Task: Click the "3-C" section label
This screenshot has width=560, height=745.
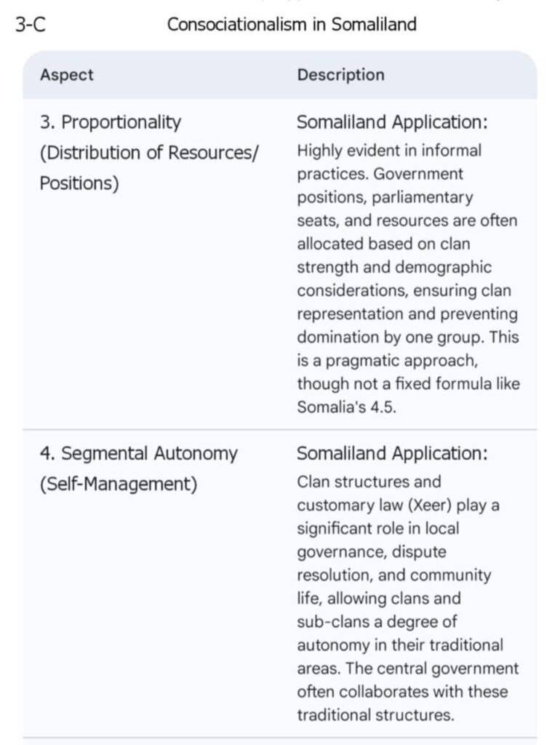Action: (x=31, y=24)
